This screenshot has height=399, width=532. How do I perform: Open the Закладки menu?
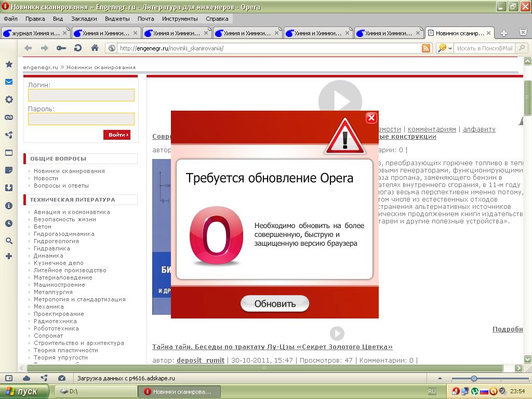coord(84,19)
